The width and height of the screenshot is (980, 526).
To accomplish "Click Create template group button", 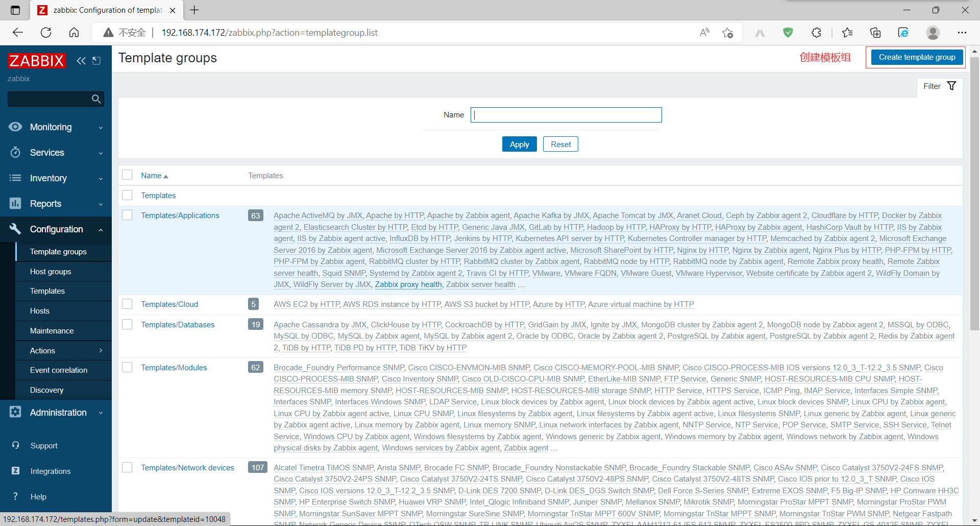I will 917,57.
